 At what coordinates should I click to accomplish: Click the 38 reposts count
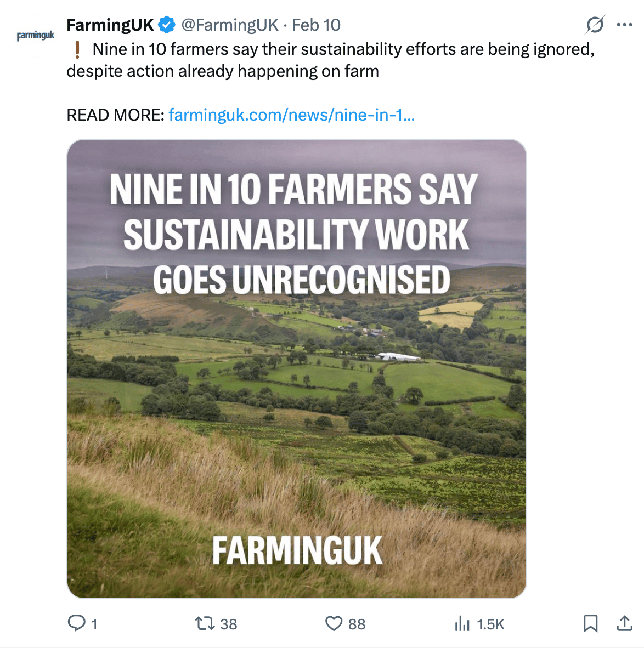(x=229, y=624)
